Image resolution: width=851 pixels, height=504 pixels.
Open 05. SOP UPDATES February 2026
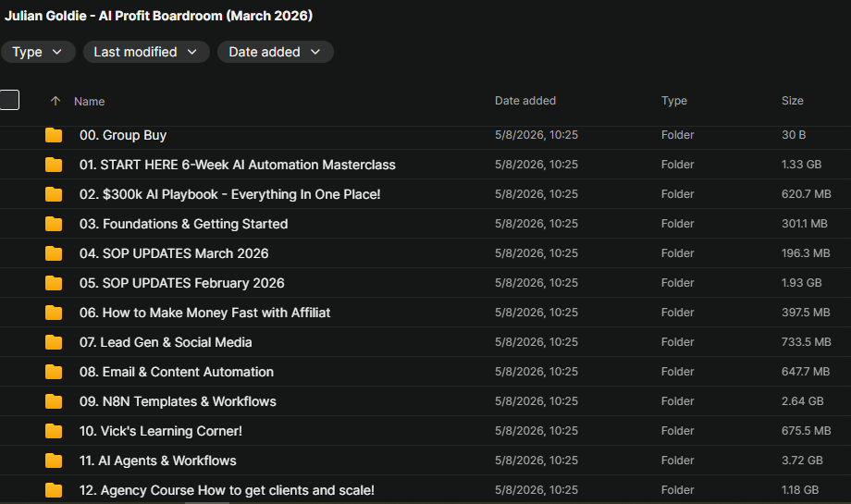click(x=182, y=283)
